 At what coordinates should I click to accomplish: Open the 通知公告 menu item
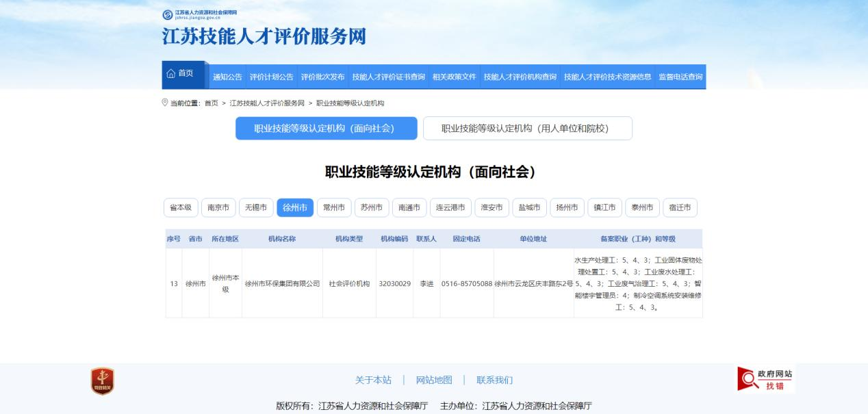tap(227, 77)
